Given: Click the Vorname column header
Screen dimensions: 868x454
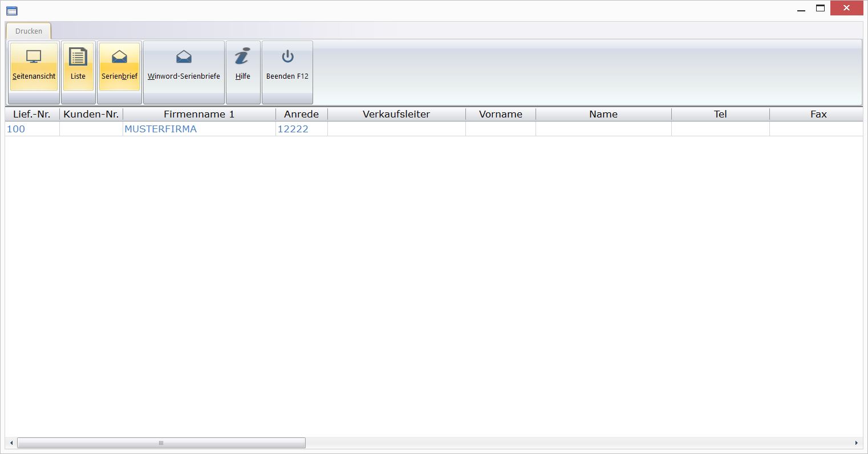Looking at the screenshot, I should 500,114.
